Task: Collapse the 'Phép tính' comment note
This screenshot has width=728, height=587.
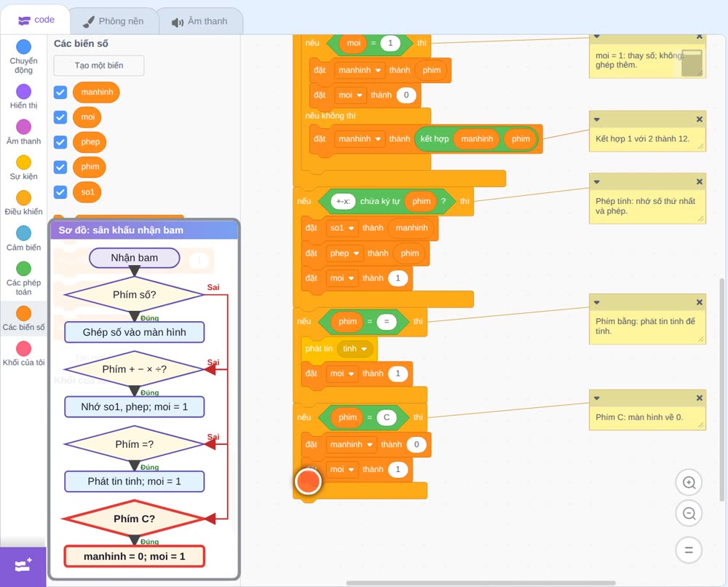Action: click(597, 181)
